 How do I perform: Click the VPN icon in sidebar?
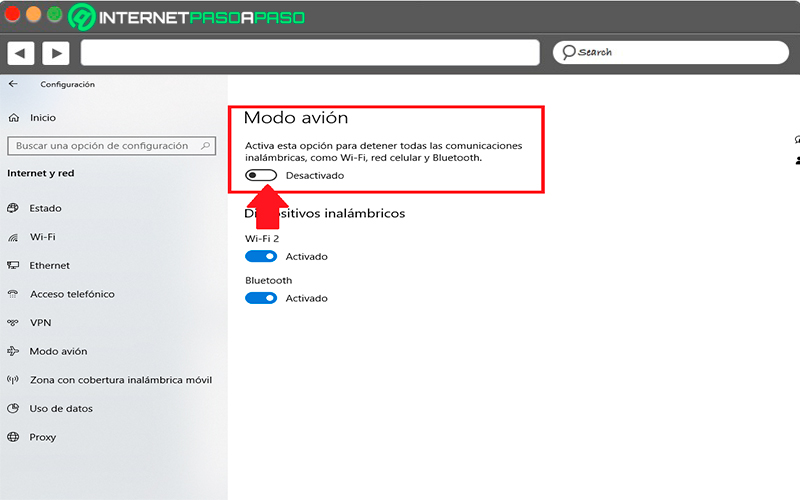pos(13,322)
